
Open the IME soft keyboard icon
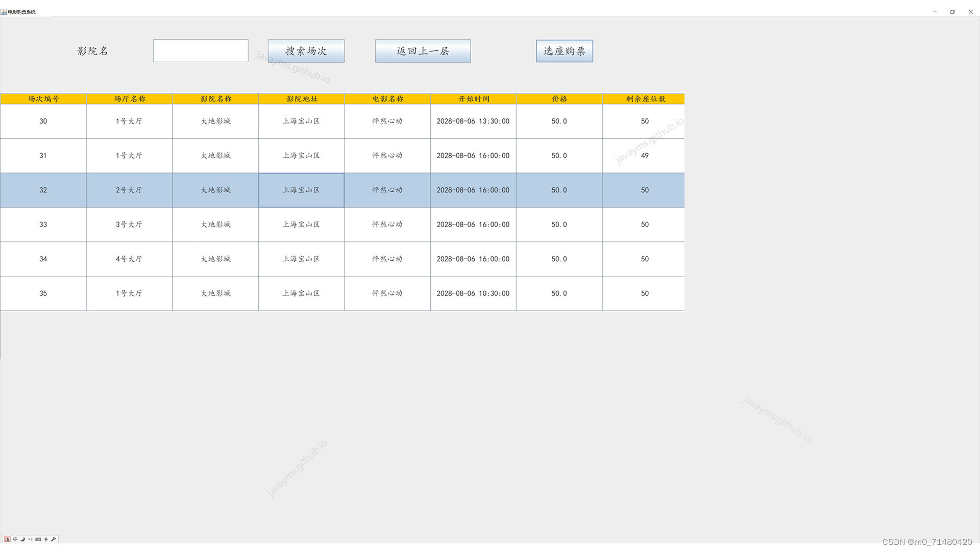click(x=38, y=539)
